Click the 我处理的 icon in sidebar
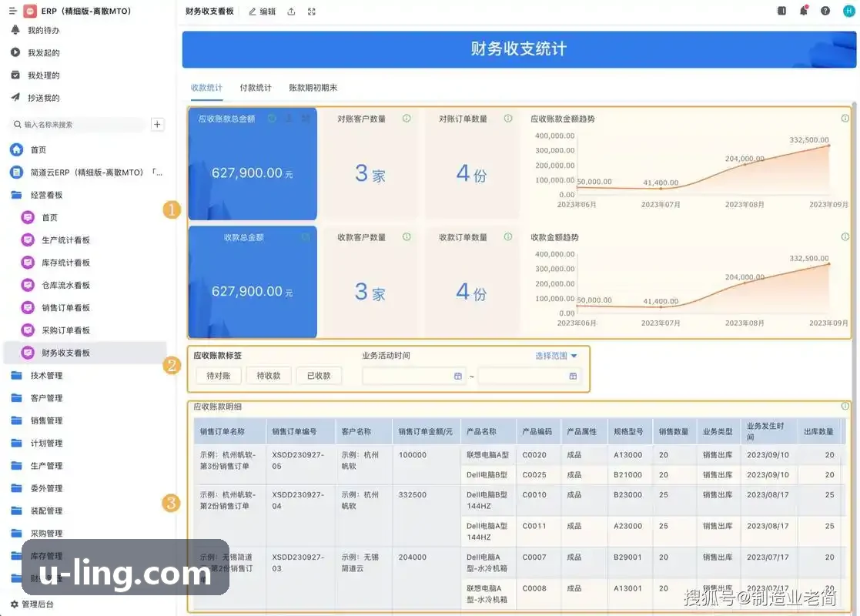Viewport: 860px width, 616px height. [x=15, y=75]
